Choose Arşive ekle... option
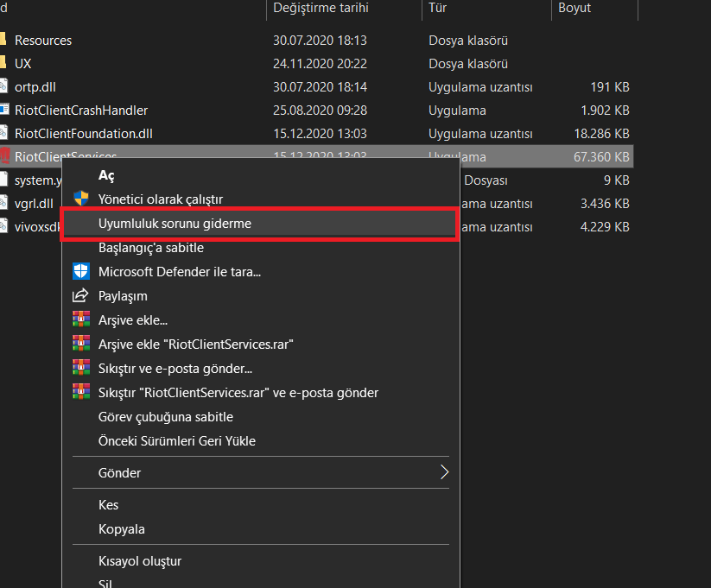The image size is (711, 588). coord(133,320)
